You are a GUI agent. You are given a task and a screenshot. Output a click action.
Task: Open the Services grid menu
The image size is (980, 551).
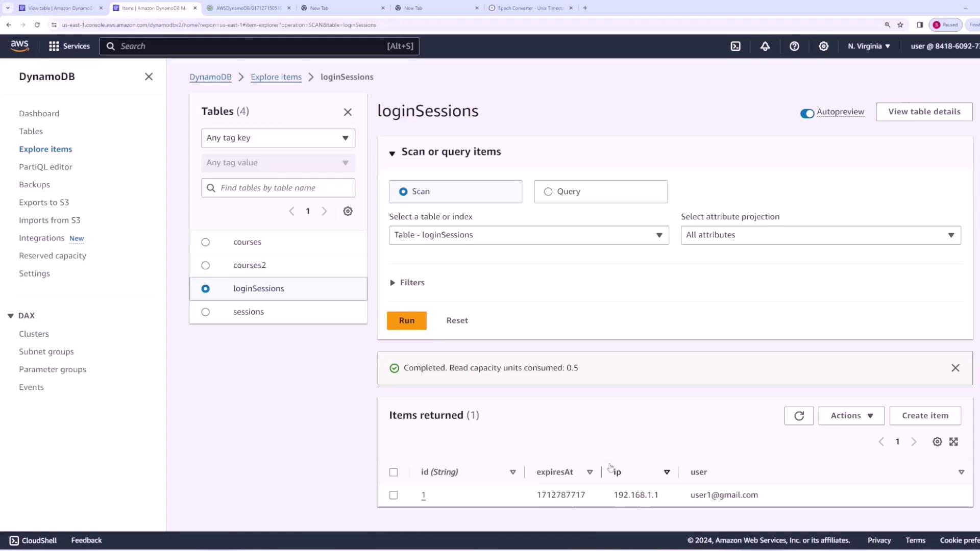coord(69,46)
